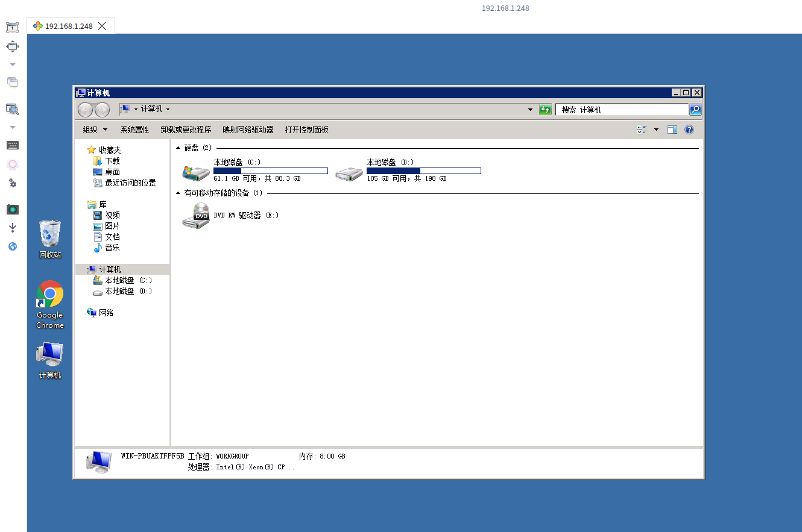
Task: Collapse the 硬盘 (2) group
Action: (178, 148)
